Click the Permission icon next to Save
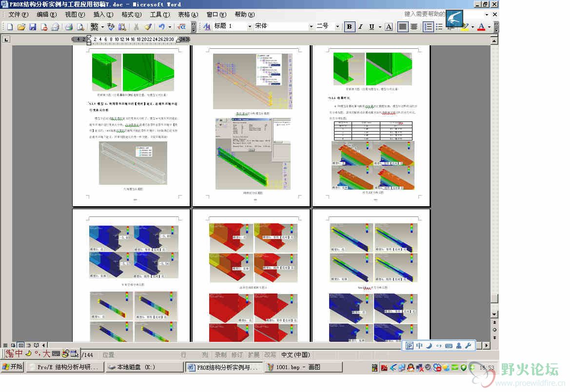 tap(44, 27)
